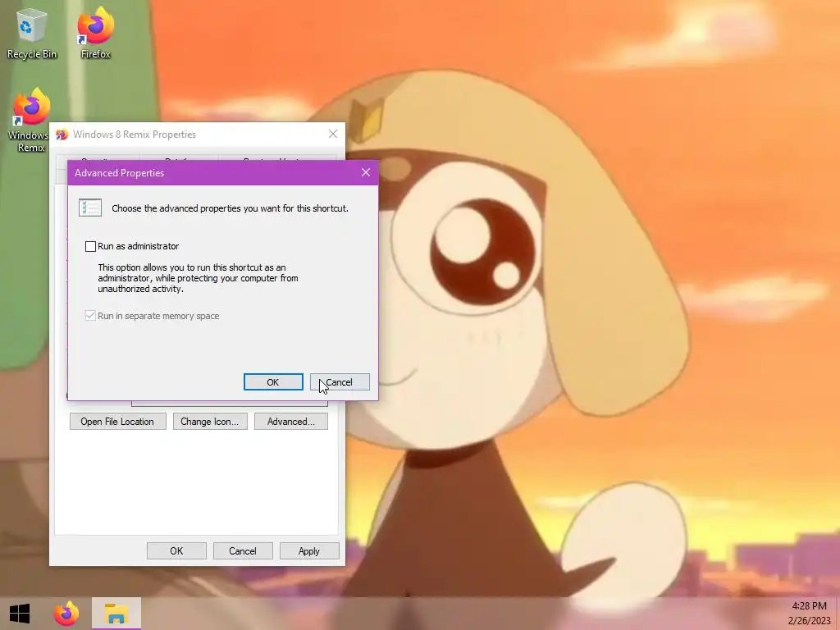The image size is (840, 630).
Task: Click the 'This option allows you' explanation text
Action: 198,278
